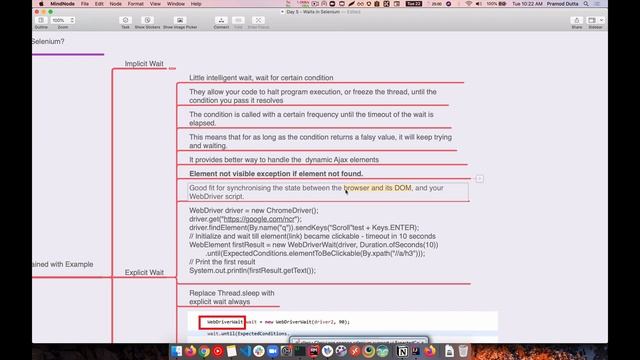Open the Node menu
This screenshot has width=640, height=360.
116,4
